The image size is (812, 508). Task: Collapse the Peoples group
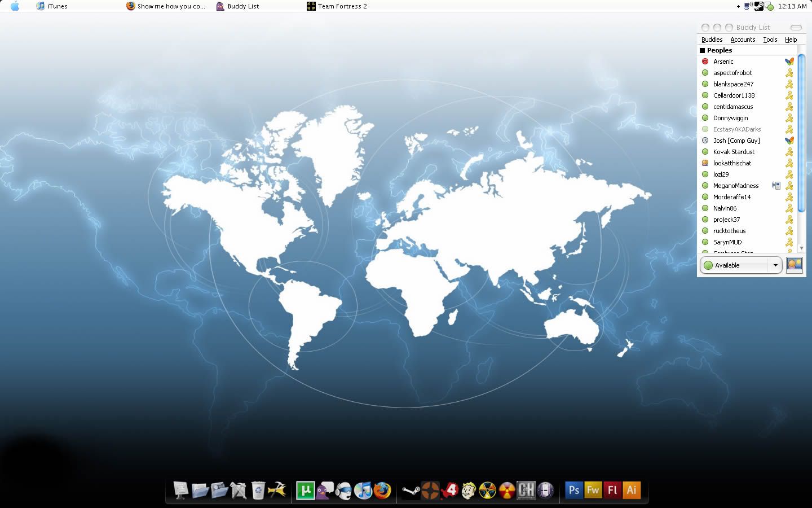703,50
